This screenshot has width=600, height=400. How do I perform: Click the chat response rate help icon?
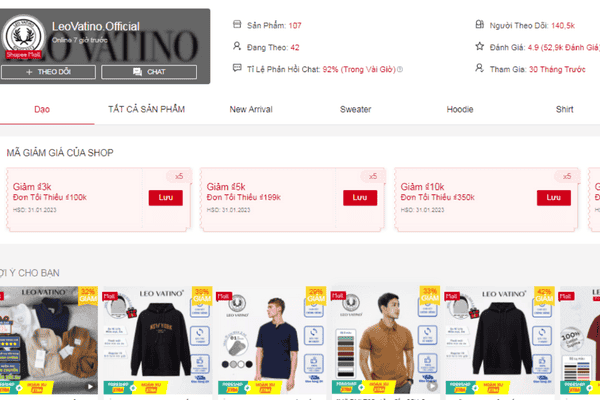[x=400, y=69]
